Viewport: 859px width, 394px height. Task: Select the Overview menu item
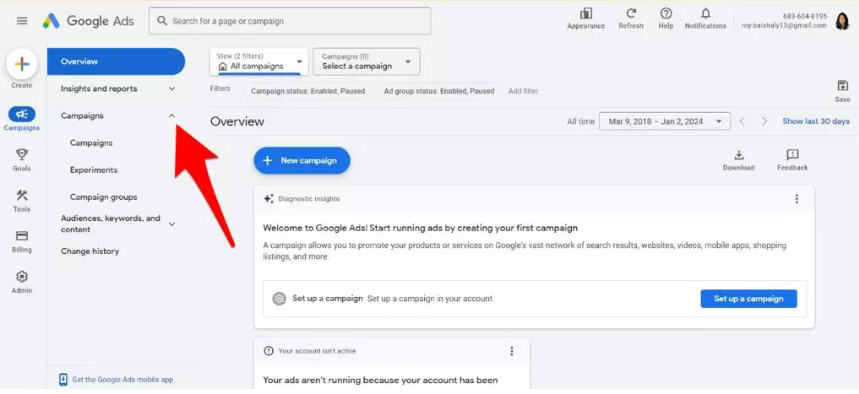tap(116, 61)
